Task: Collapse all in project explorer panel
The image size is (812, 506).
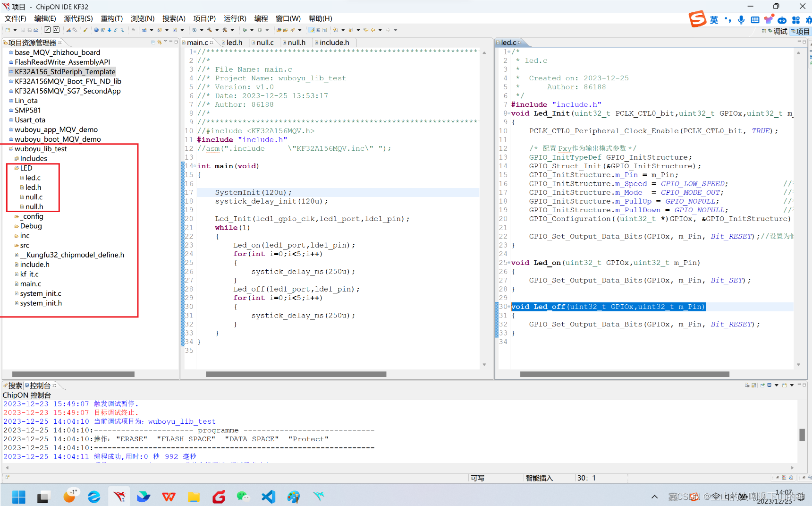Action: 153,42
